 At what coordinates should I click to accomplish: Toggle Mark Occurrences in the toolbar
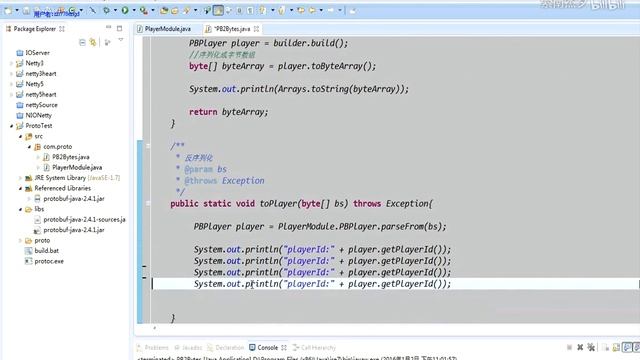coord(218,10)
